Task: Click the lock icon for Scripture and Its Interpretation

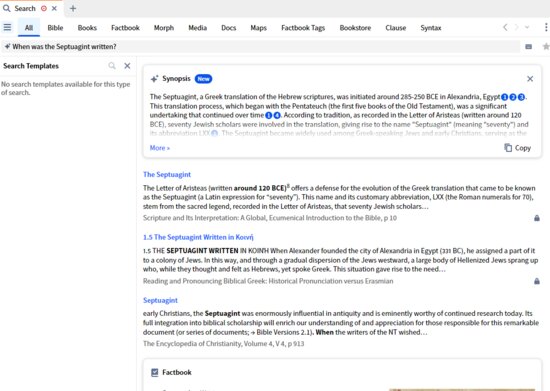Action: coord(537,218)
